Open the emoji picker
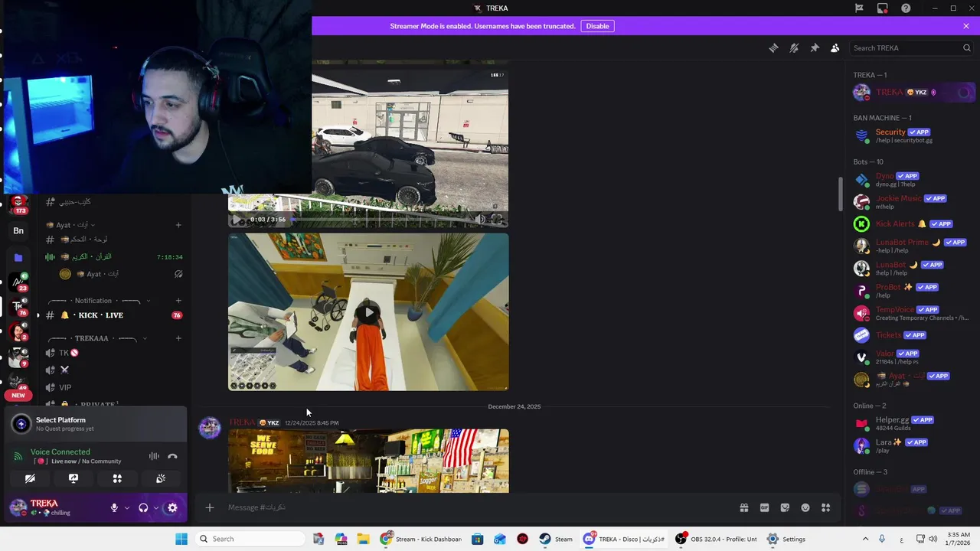 (805, 507)
